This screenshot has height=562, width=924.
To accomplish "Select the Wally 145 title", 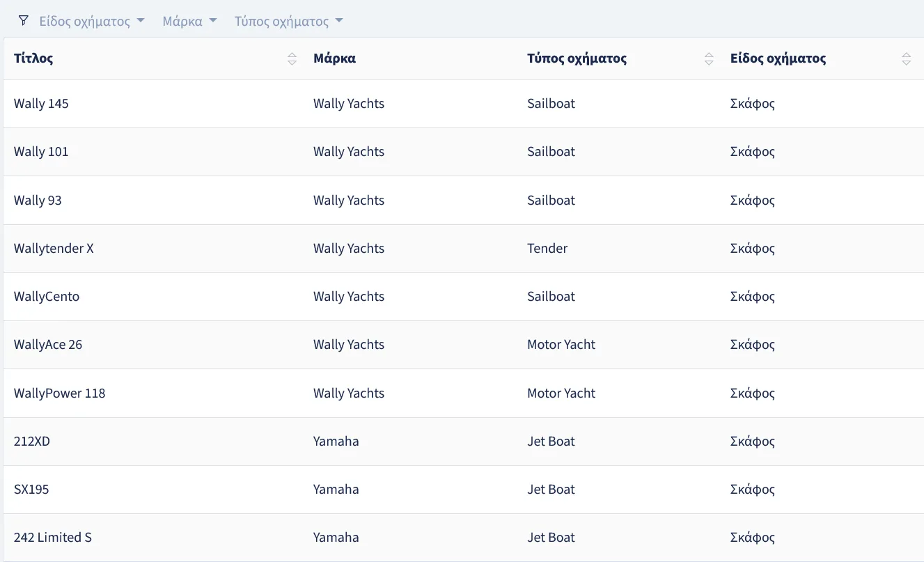I will coord(41,104).
